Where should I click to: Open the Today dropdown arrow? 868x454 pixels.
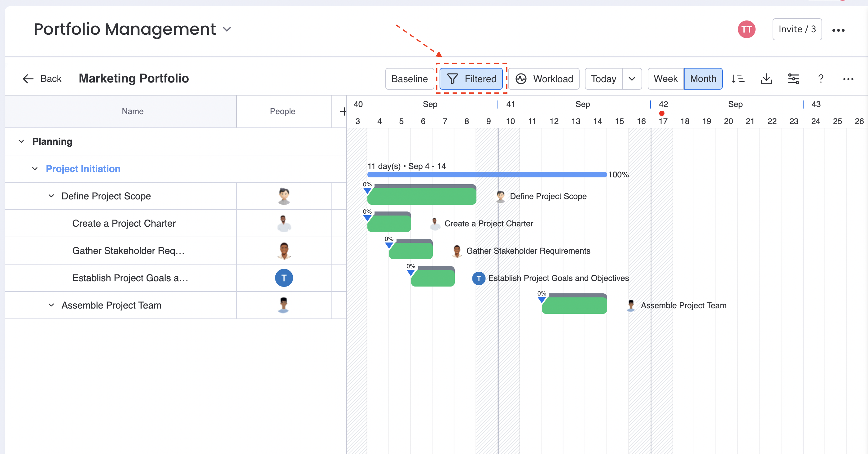(x=632, y=79)
